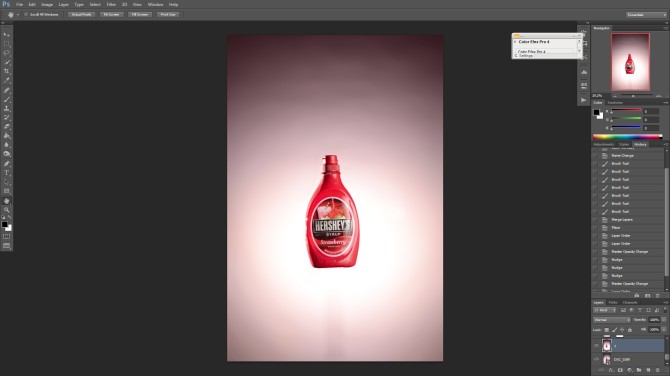
Task: Create new snapshot in History panel
Action: tap(647, 296)
